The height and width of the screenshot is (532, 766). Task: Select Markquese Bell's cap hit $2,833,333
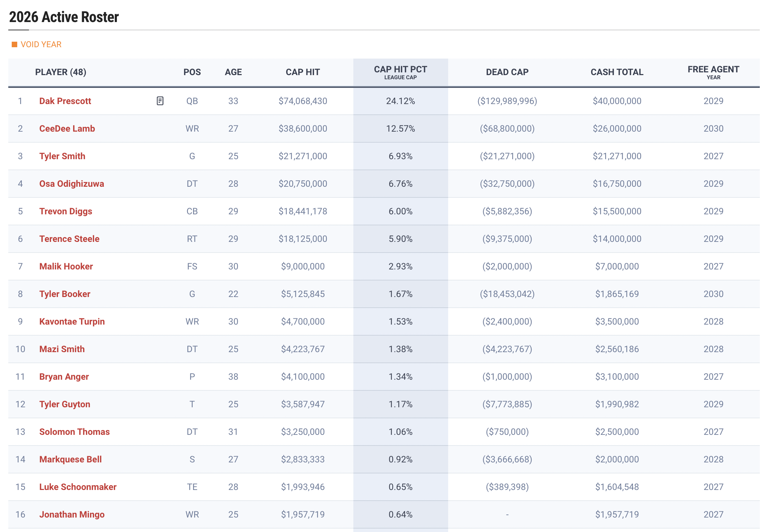(303, 459)
